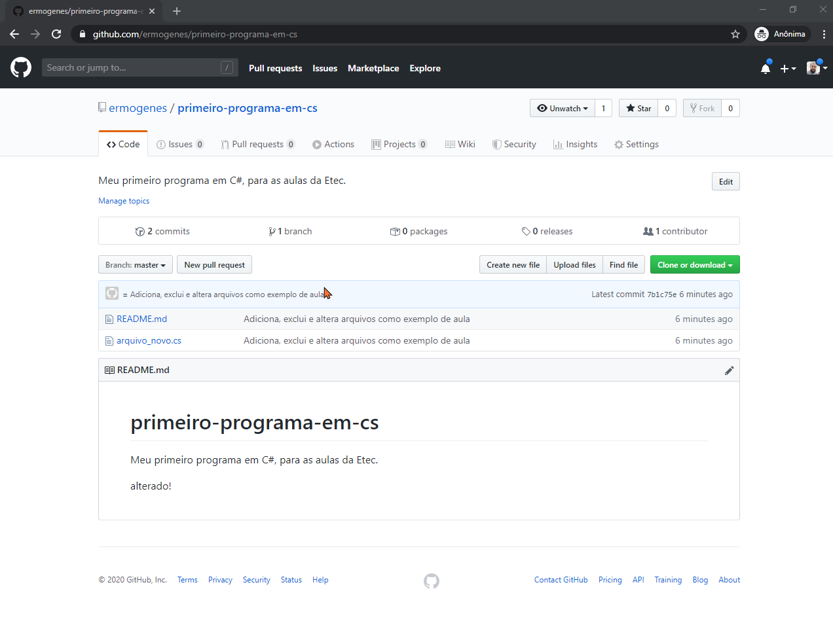Image resolution: width=833 pixels, height=644 pixels.
Task: Open repository Settings tab
Action: [637, 144]
